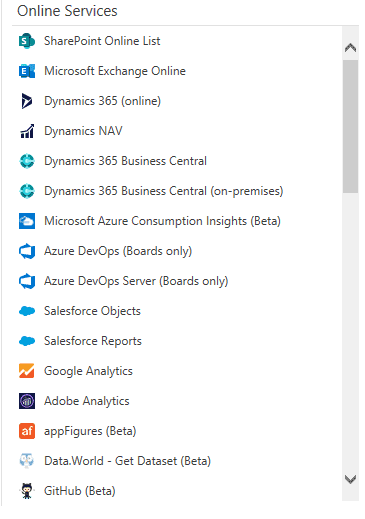Select the Salesforce Objects cloud icon

(x=27, y=311)
